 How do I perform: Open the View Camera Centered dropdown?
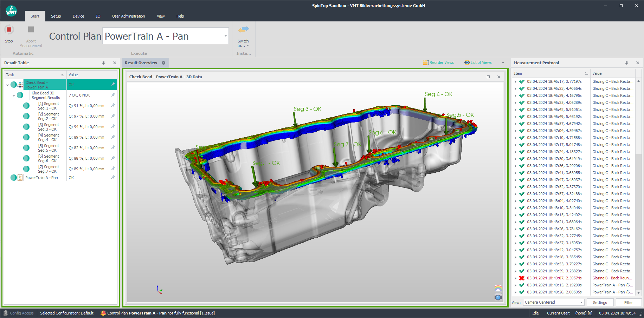(581, 302)
